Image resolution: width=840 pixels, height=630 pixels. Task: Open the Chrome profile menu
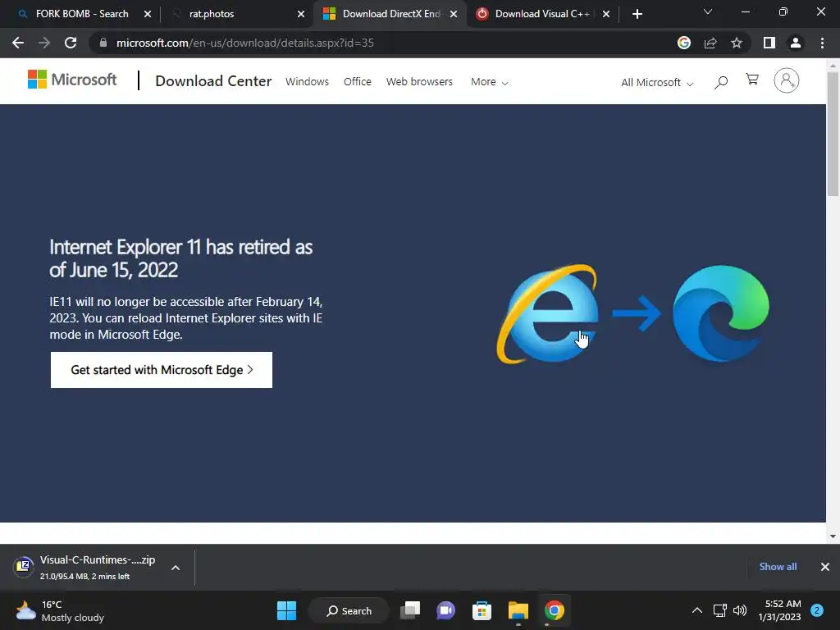click(x=796, y=43)
